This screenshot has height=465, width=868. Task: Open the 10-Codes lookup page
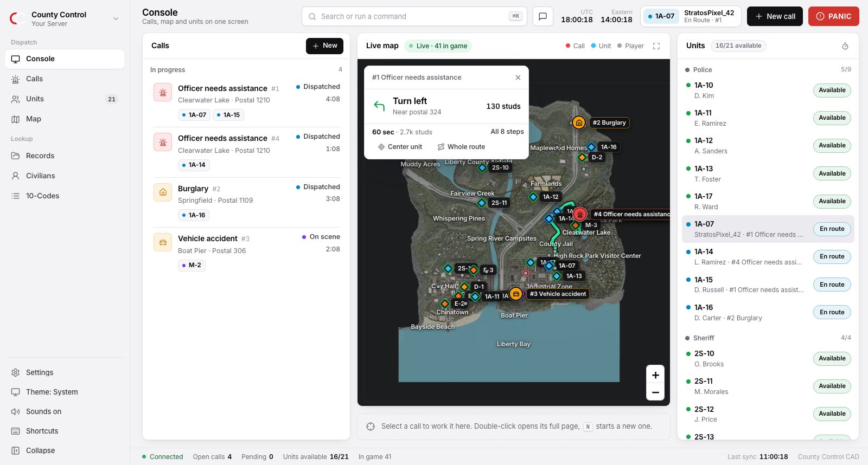(65, 196)
